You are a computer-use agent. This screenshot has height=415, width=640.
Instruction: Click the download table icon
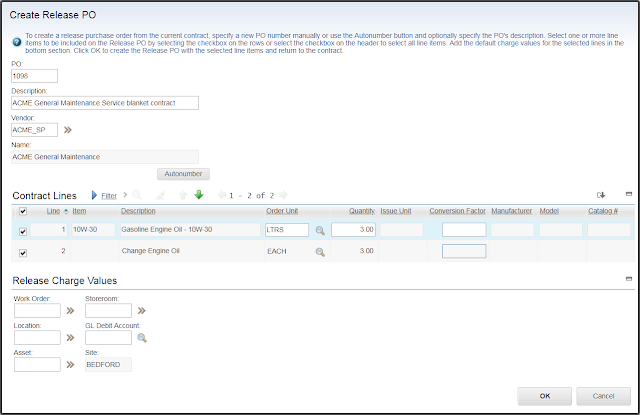(x=601, y=195)
